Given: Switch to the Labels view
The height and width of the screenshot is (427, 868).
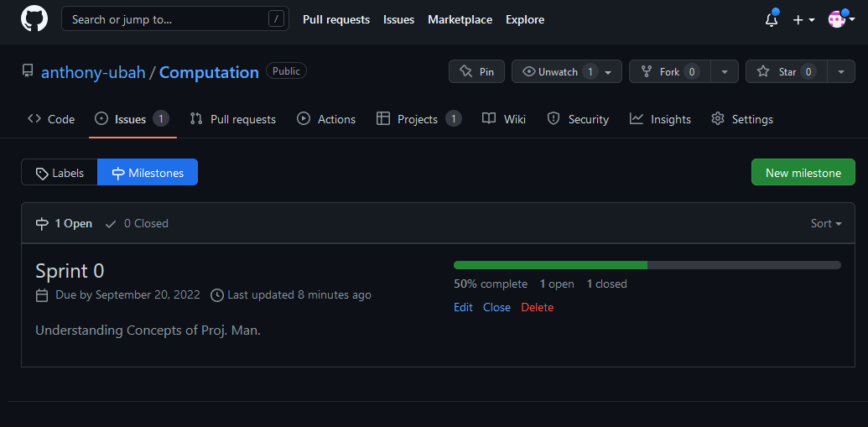Looking at the screenshot, I should coord(60,173).
